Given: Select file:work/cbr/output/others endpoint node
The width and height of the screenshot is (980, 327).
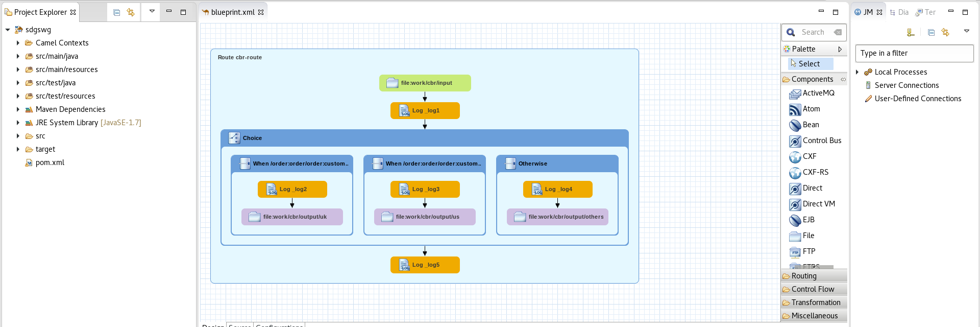Looking at the screenshot, I should (x=558, y=217).
